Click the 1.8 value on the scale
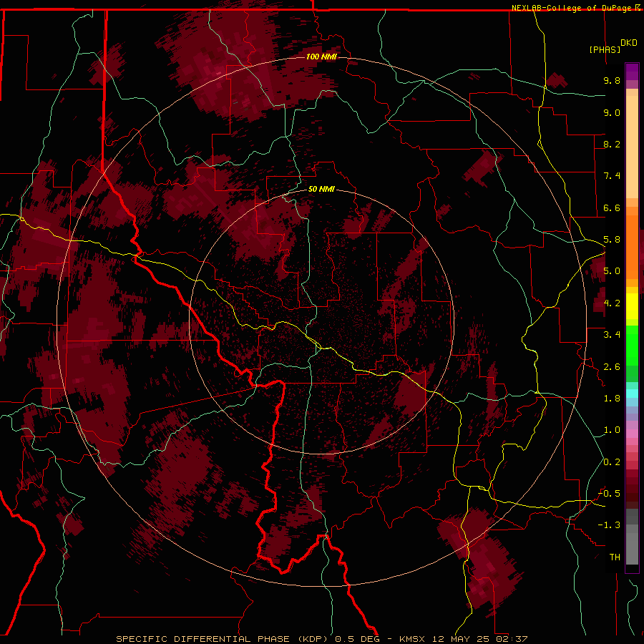The image size is (644, 644). (x=612, y=399)
